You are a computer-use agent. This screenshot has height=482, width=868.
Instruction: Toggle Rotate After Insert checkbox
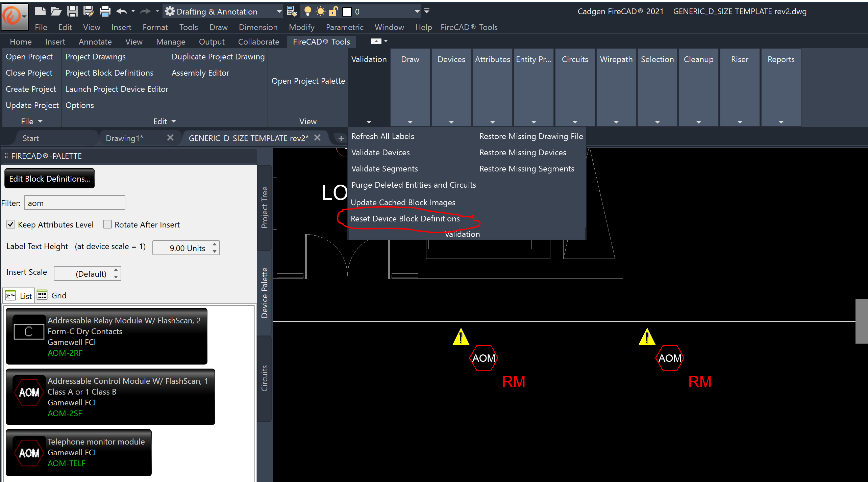(107, 224)
